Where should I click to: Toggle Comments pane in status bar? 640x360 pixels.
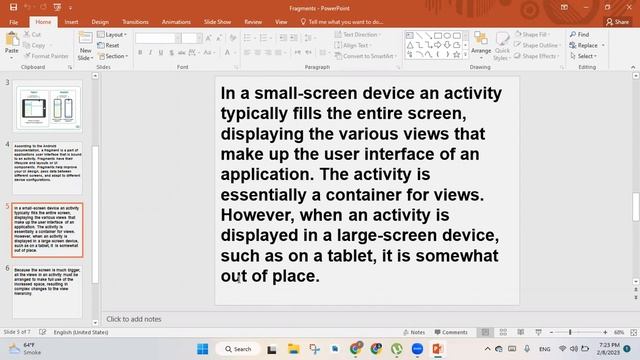pyautogui.click(x=451, y=332)
